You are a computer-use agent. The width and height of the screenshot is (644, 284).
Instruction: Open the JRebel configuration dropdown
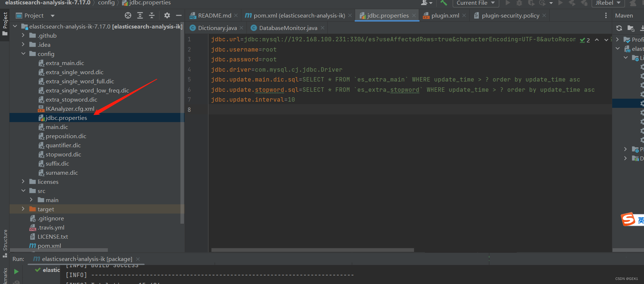pyautogui.click(x=608, y=3)
